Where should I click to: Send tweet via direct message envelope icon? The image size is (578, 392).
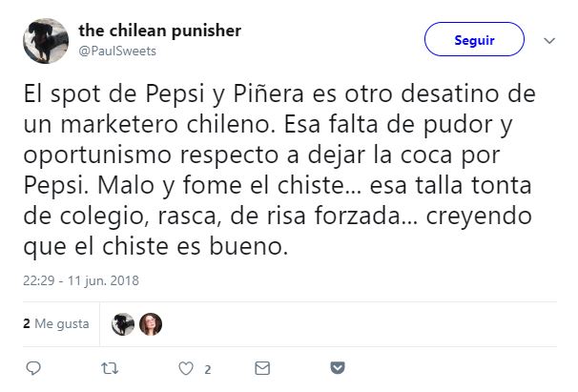[x=262, y=368]
